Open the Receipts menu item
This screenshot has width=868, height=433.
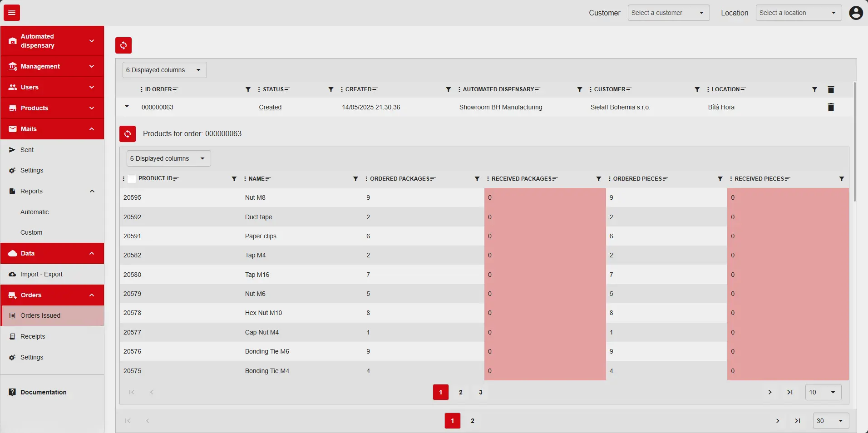tap(33, 336)
